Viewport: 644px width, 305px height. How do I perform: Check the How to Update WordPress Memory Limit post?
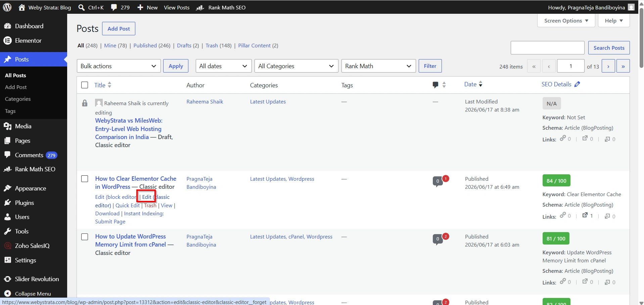(85, 237)
